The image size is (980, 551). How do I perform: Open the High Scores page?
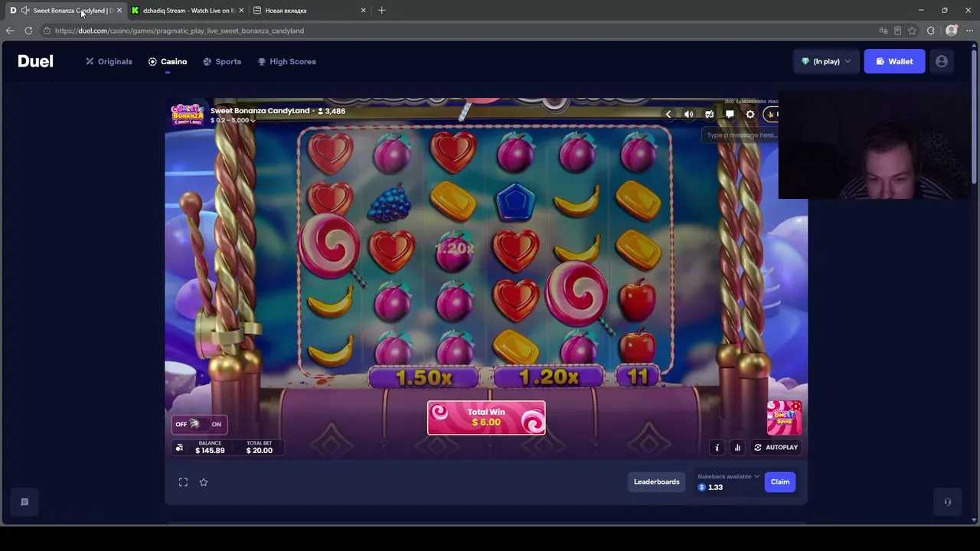tap(286, 61)
